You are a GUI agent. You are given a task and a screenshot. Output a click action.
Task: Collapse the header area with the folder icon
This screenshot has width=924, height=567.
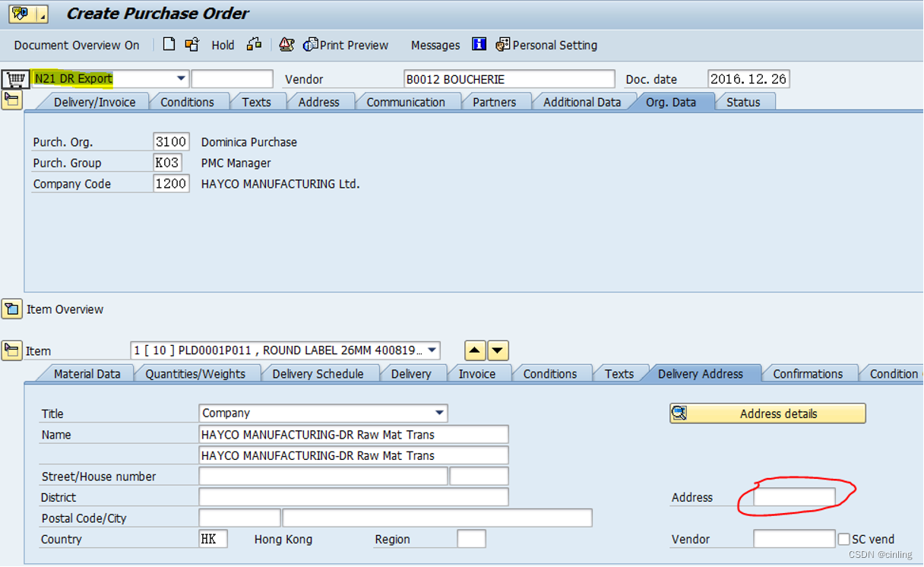tap(11, 98)
